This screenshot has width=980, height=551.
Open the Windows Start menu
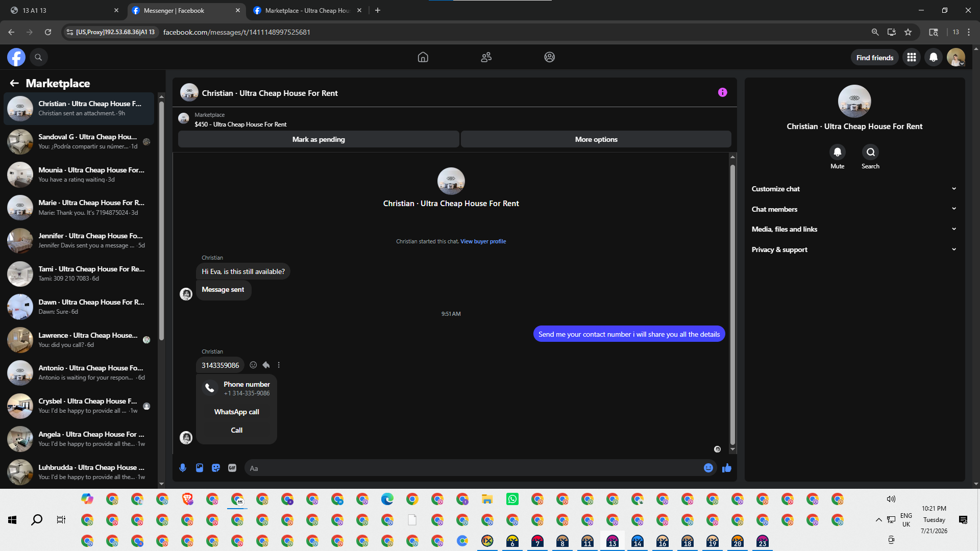point(12,520)
